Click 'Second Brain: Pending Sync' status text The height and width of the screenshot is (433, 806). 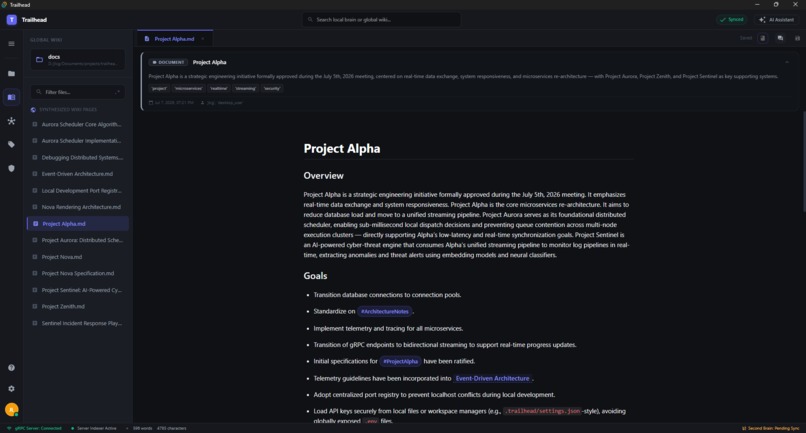pyautogui.click(x=774, y=428)
